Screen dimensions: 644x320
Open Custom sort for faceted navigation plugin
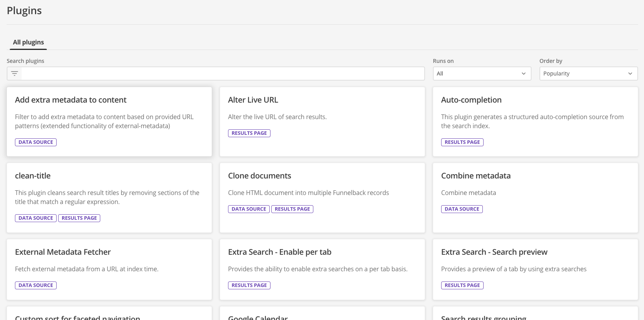[x=77, y=316]
